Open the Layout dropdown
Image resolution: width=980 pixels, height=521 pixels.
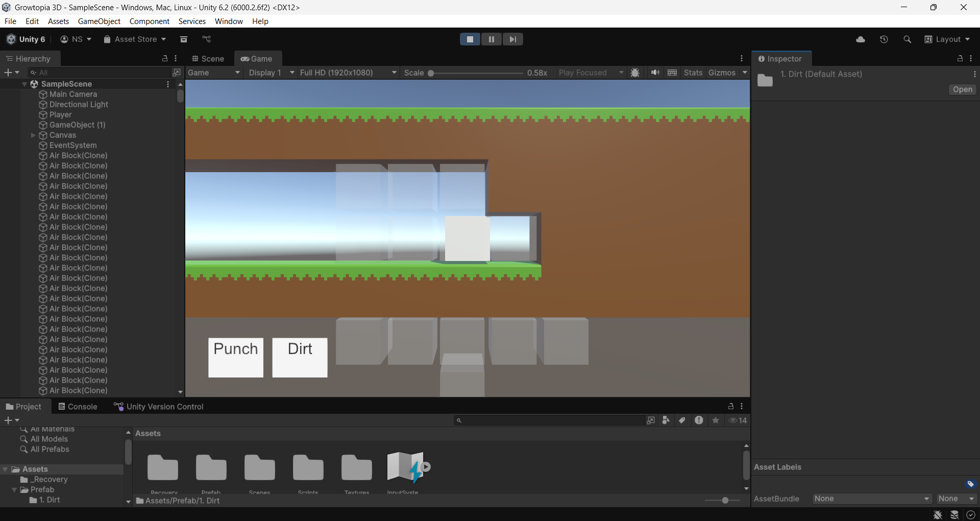(x=947, y=39)
